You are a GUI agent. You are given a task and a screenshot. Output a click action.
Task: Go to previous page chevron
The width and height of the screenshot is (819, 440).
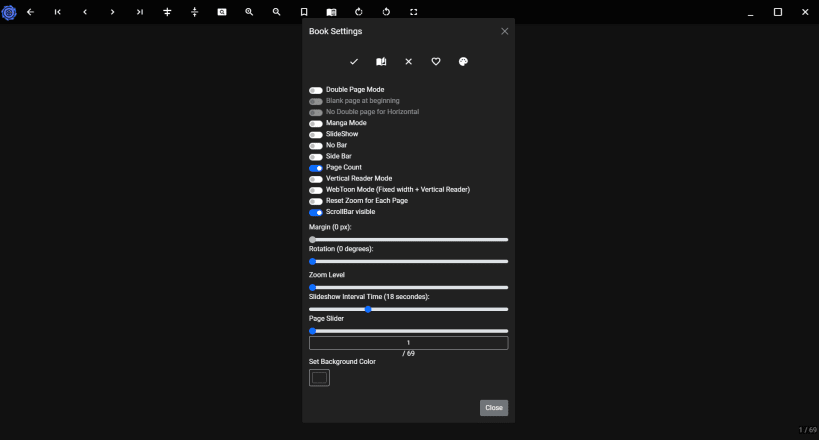(85, 12)
